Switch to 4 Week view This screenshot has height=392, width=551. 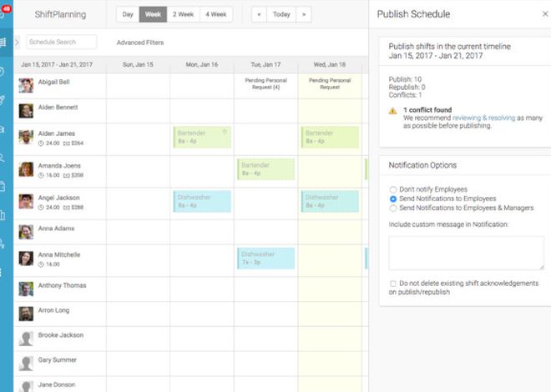tap(216, 14)
